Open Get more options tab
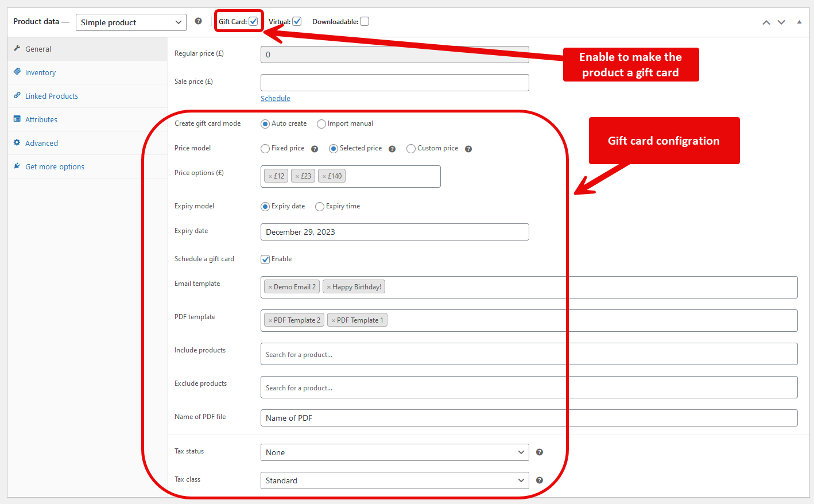 click(x=87, y=166)
